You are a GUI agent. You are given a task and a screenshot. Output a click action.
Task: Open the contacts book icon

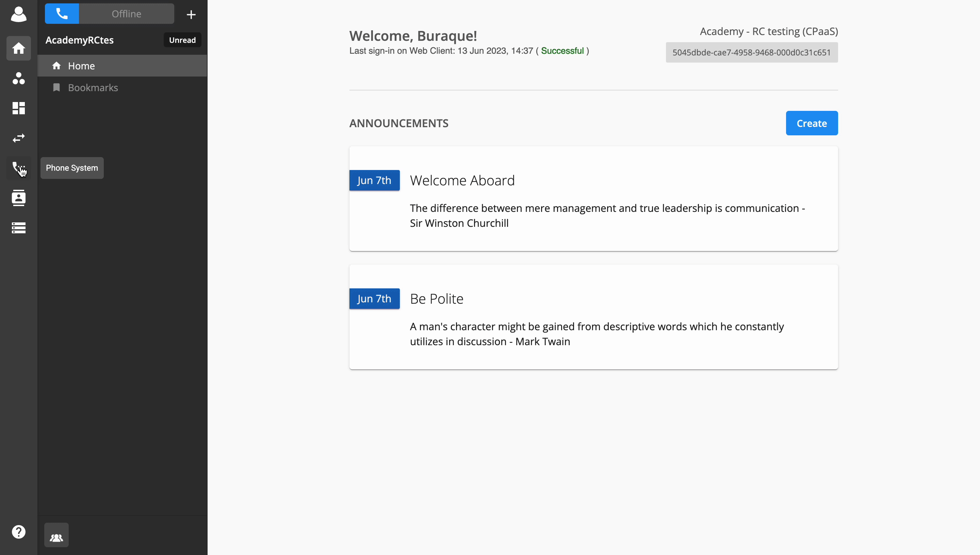point(18,198)
